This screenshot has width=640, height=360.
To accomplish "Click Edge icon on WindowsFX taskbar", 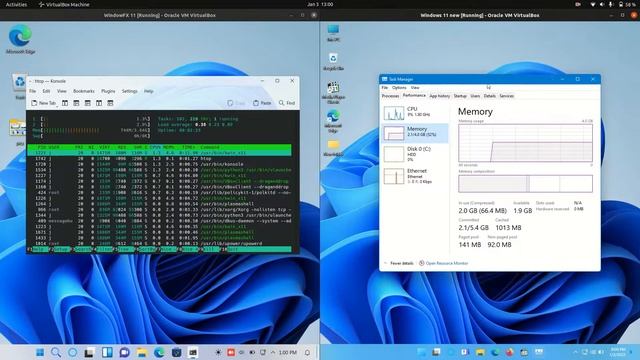I will (x=159, y=352).
